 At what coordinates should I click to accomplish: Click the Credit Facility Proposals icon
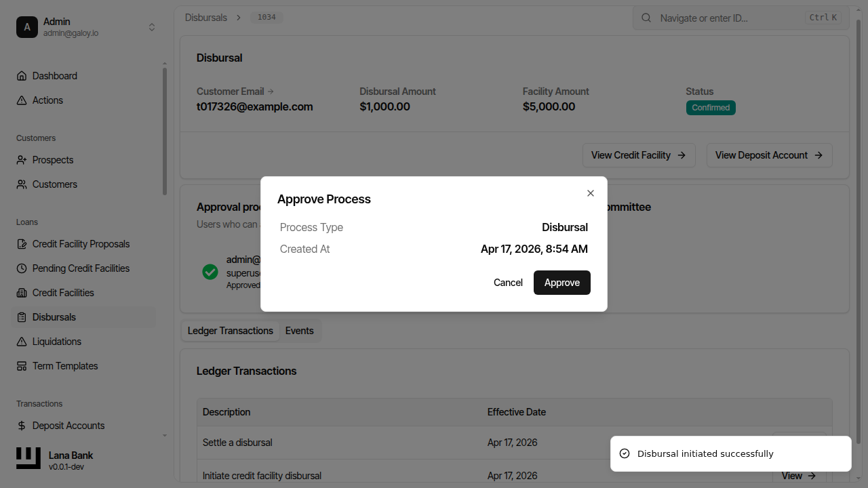click(x=22, y=244)
